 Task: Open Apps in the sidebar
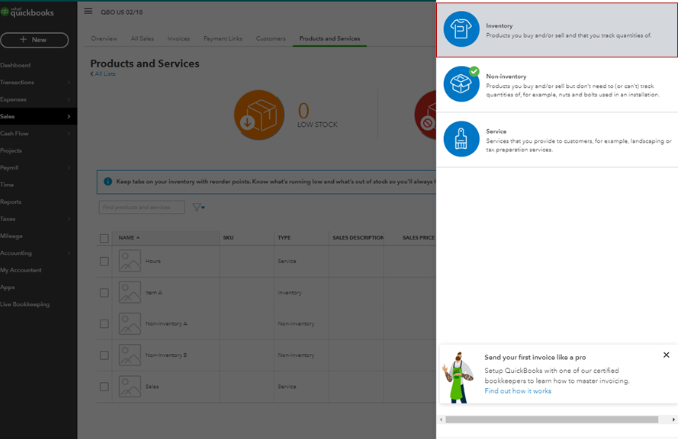click(7, 287)
